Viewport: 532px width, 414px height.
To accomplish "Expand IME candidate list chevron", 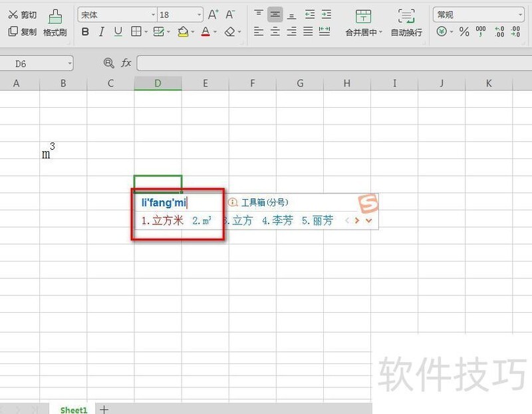I will (369, 221).
